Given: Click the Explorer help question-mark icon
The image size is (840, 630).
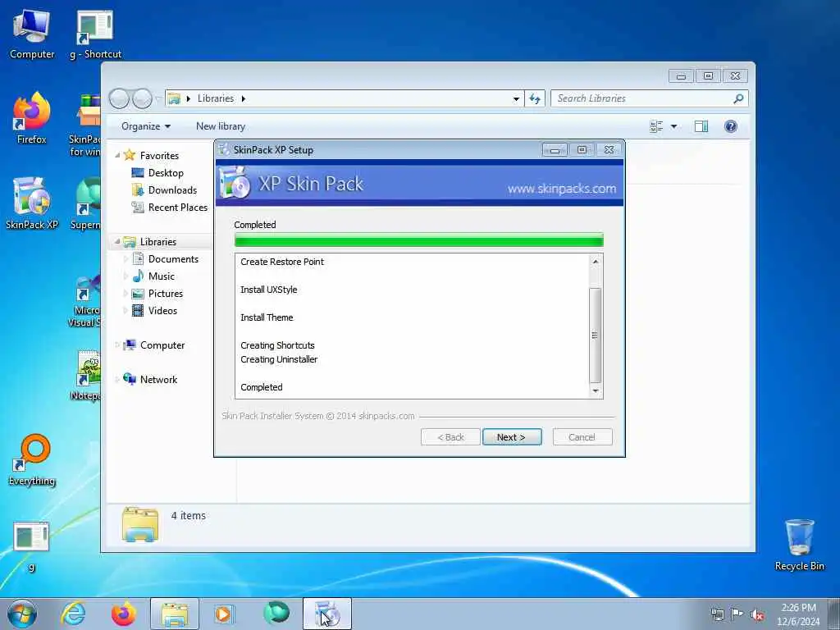Looking at the screenshot, I should point(731,126).
